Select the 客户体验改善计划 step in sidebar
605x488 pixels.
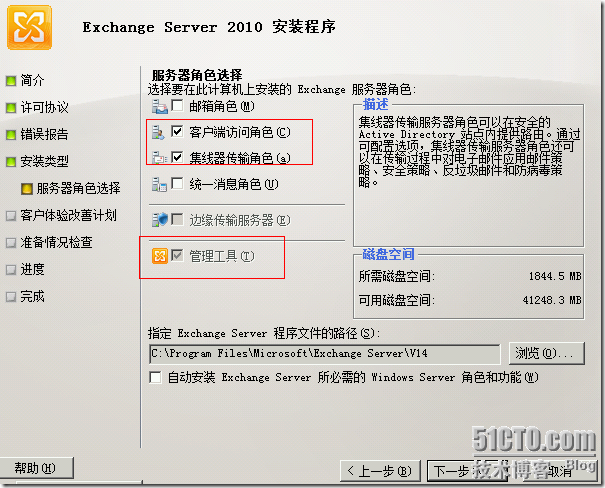coord(68,216)
